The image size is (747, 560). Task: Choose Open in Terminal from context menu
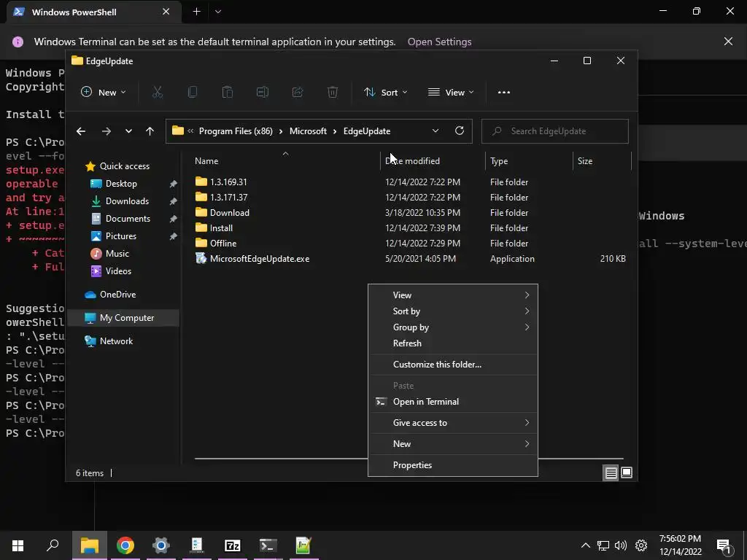[453, 402]
